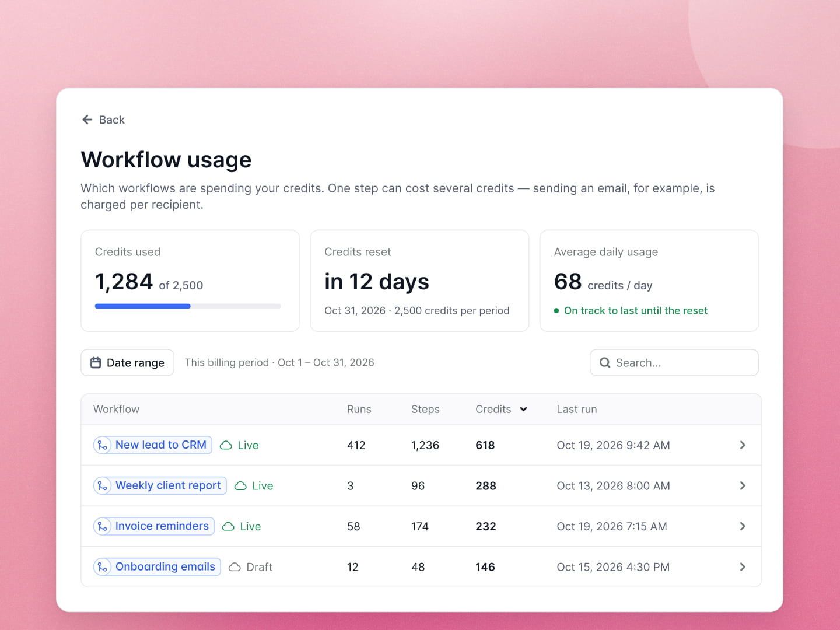Click the green status dot in Average daily usage
Image resolution: width=840 pixels, height=630 pixels.
pyautogui.click(x=556, y=311)
